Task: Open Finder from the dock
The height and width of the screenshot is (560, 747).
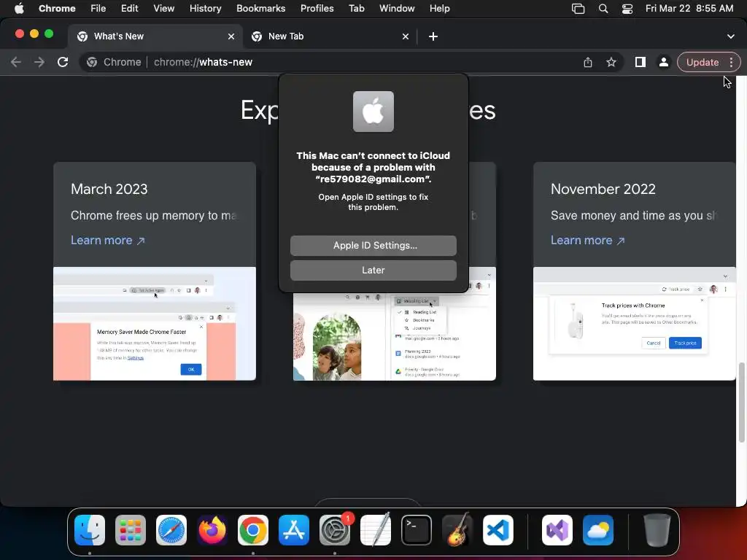Action: [90, 529]
